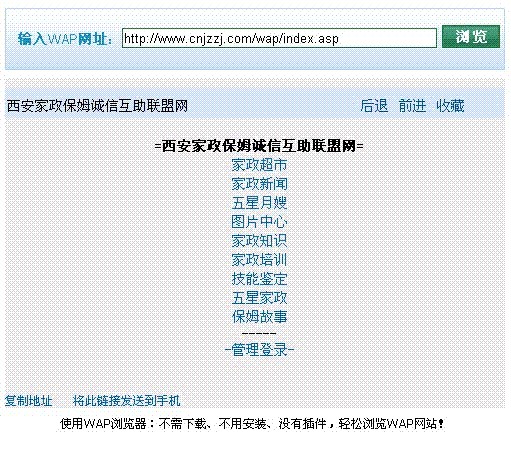Screen dimensions: 511x452
Task: Select the 五星月嫂 menu link
Action: click(259, 203)
